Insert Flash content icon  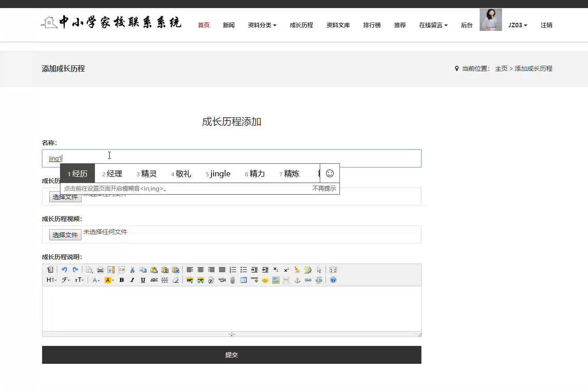tap(211, 280)
